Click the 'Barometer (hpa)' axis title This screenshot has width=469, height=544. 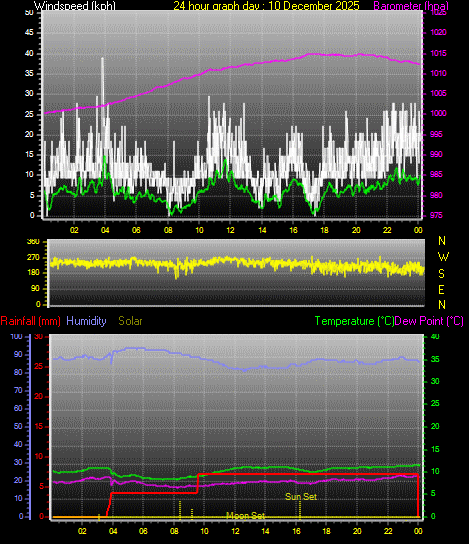pos(411,6)
